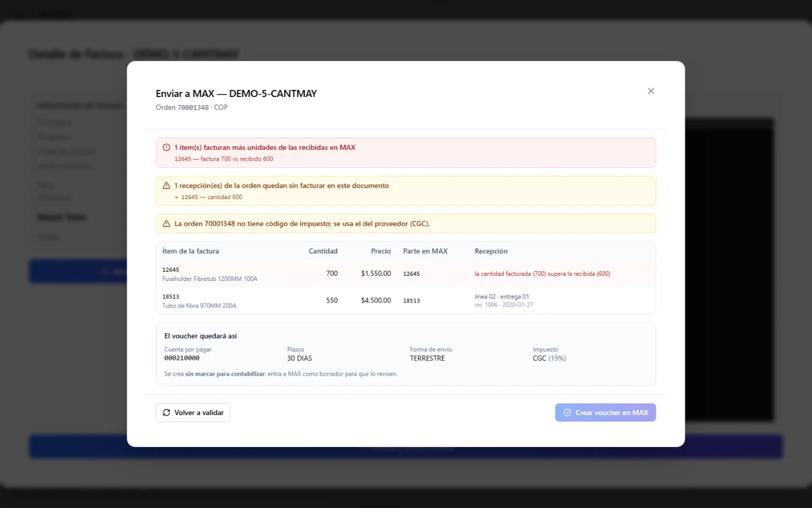Image resolution: width=812 pixels, height=508 pixels.
Task: Click the 12645 — factura 700 vs recibido 600 line
Action: click(x=224, y=159)
